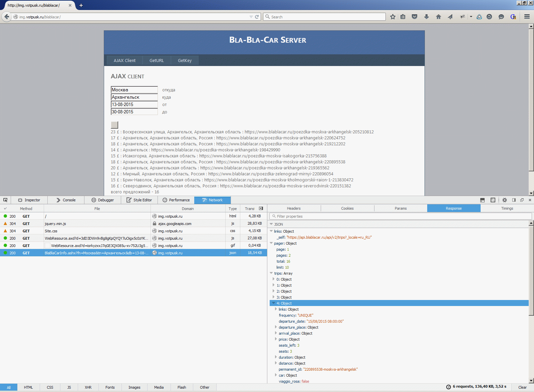Image resolution: width=534 pixels, height=392 pixels.
Task: Clear the network request list
Action: click(x=522, y=387)
